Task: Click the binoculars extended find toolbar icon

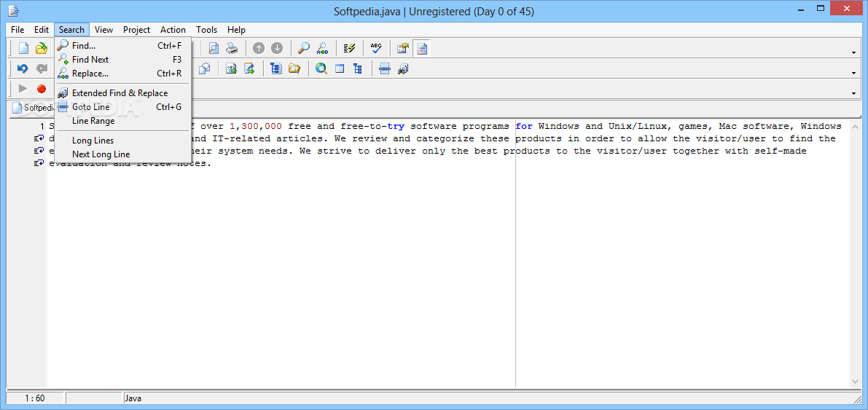Action: 403,68
